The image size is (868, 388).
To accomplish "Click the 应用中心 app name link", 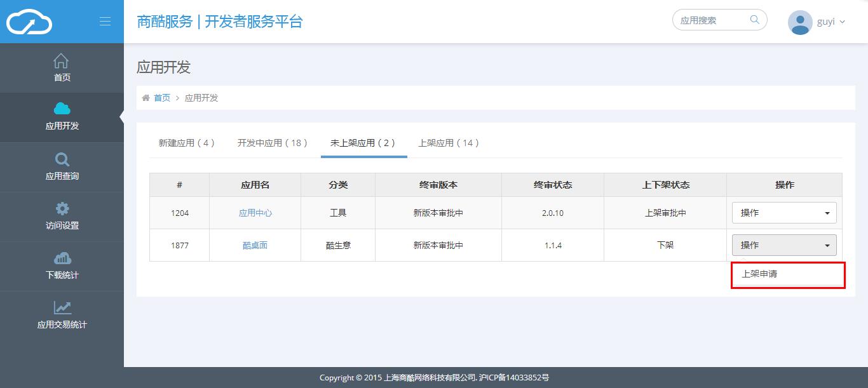I will [255, 213].
